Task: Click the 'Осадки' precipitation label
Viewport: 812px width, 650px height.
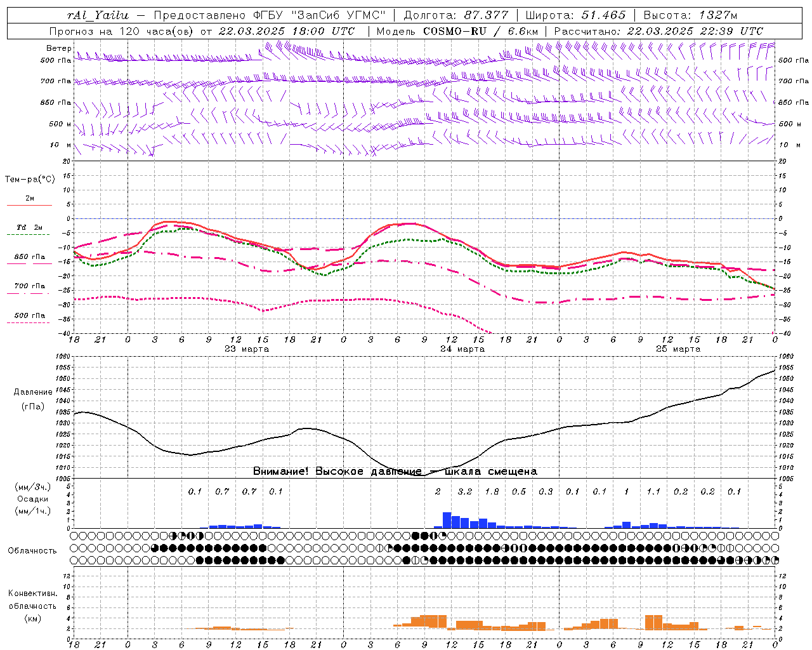Action: pyautogui.click(x=33, y=499)
